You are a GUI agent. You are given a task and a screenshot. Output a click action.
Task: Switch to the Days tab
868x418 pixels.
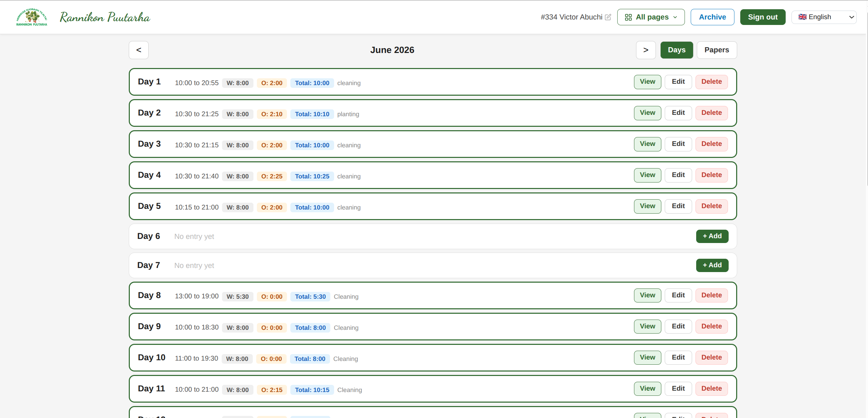point(676,50)
